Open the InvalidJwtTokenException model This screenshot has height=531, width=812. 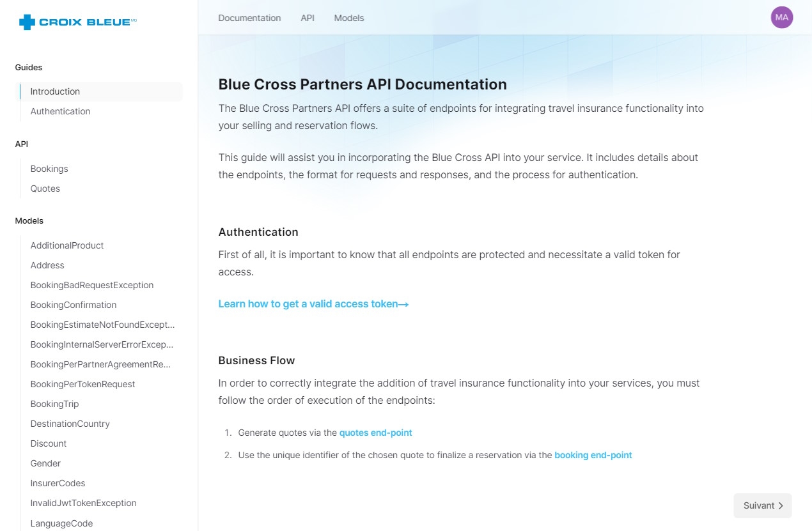[83, 503]
